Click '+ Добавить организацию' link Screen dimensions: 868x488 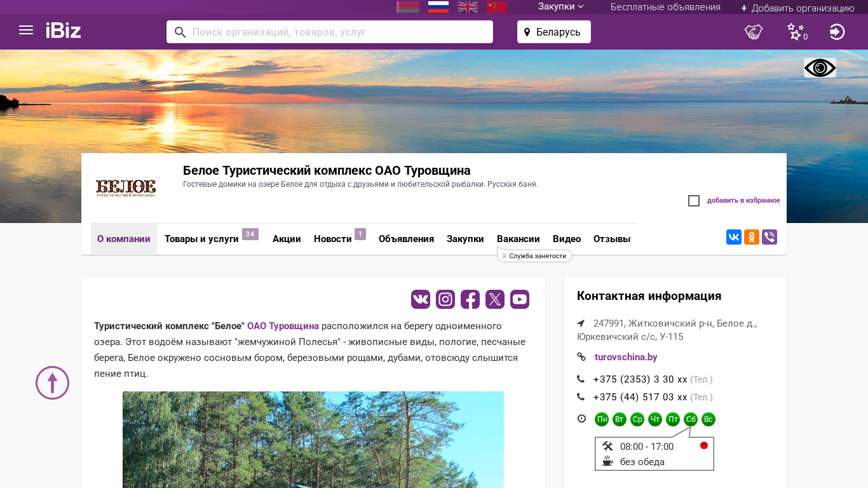797,8
